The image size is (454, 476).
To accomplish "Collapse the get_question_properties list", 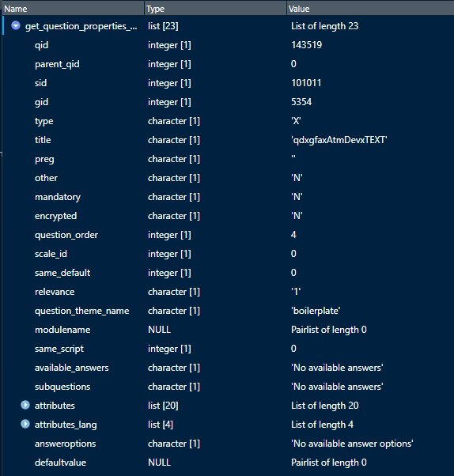I will 16,26.
